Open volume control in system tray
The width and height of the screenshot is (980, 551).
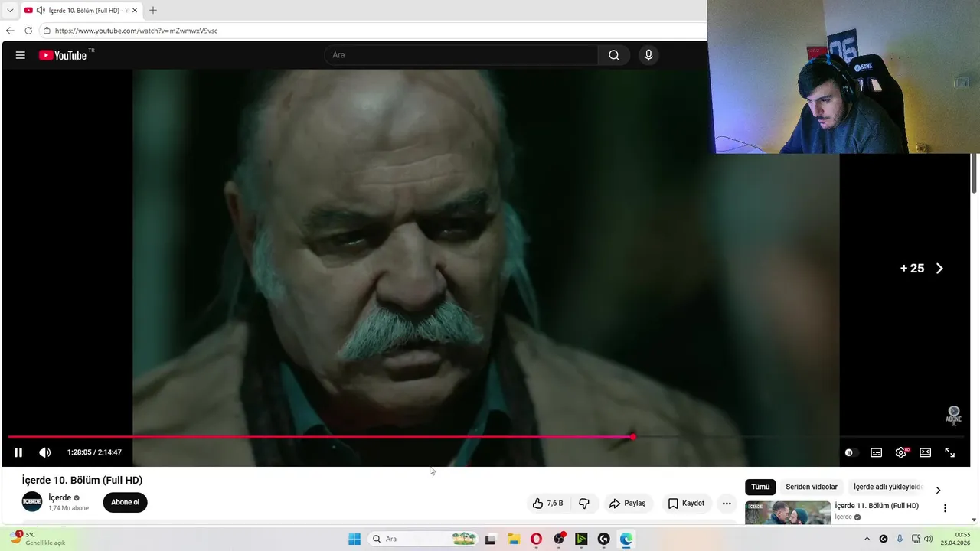click(x=929, y=539)
